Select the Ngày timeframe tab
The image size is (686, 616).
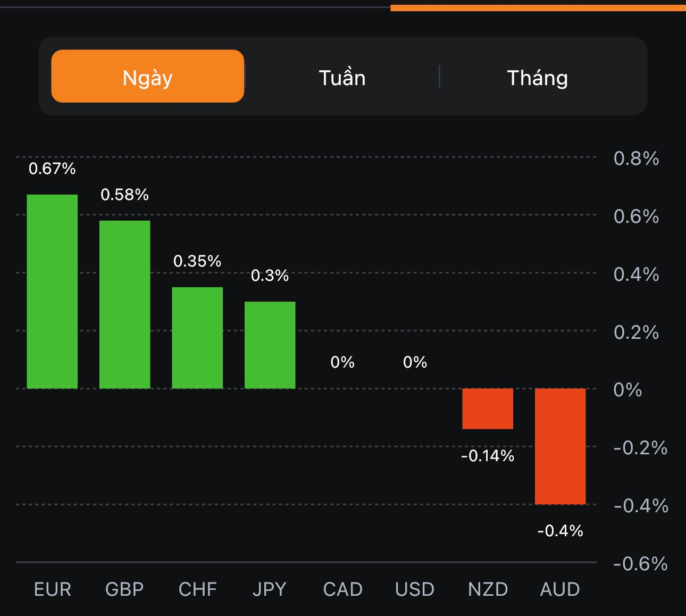pyautogui.click(x=147, y=77)
